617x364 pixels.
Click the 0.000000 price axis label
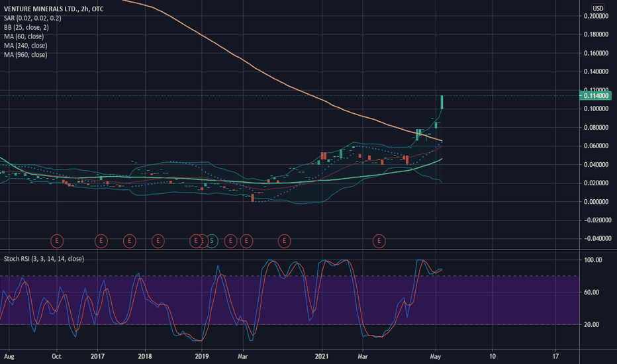(x=596, y=201)
